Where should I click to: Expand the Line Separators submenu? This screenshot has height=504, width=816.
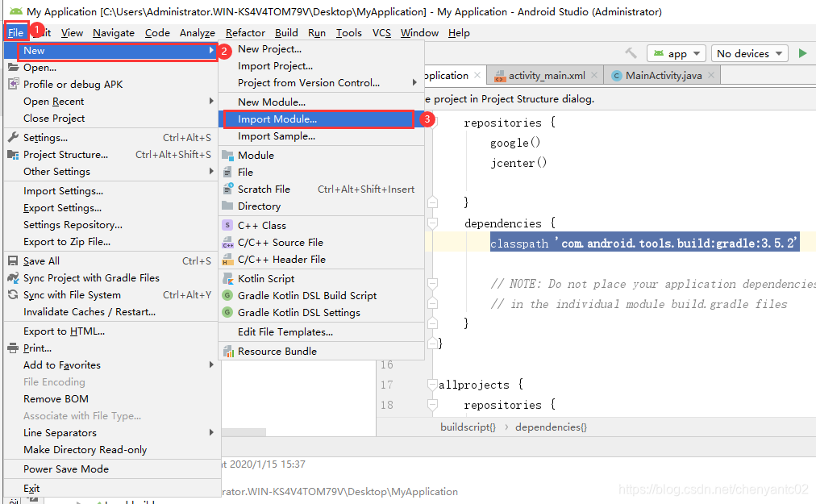(211, 432)
